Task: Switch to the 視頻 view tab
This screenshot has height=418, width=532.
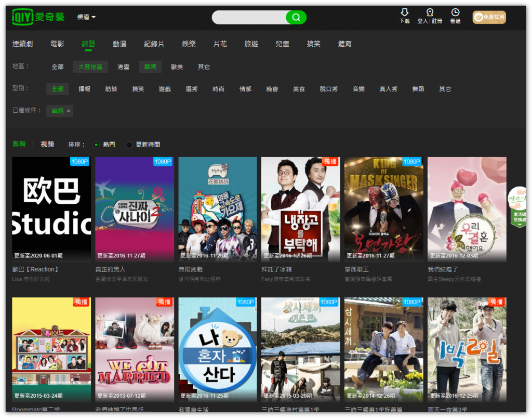Action: [x=47, y=144]
